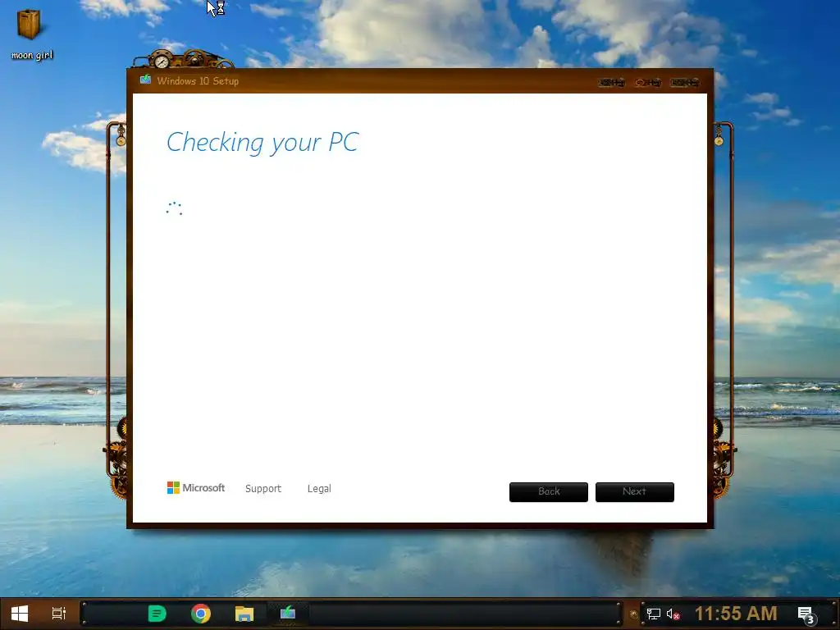
Task: Click the 11:55 AM taskbar clock
Action: [736, 614]
